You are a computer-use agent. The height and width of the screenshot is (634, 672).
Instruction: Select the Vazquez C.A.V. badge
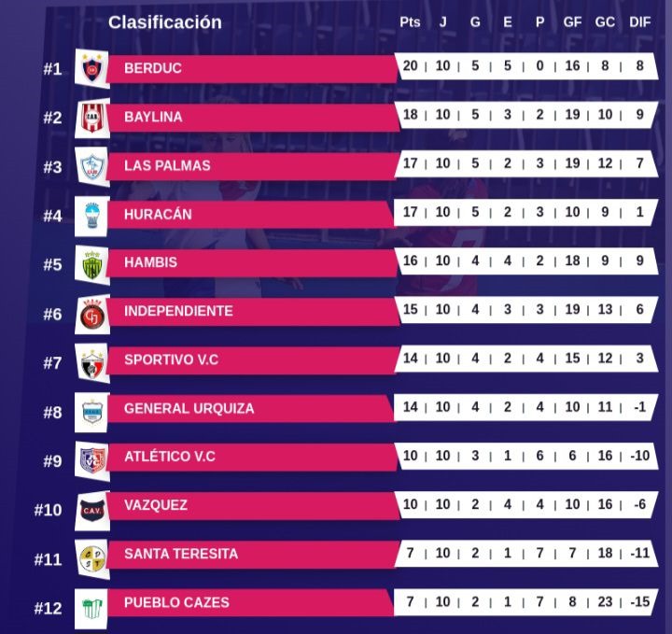click(x=91, y=506)
